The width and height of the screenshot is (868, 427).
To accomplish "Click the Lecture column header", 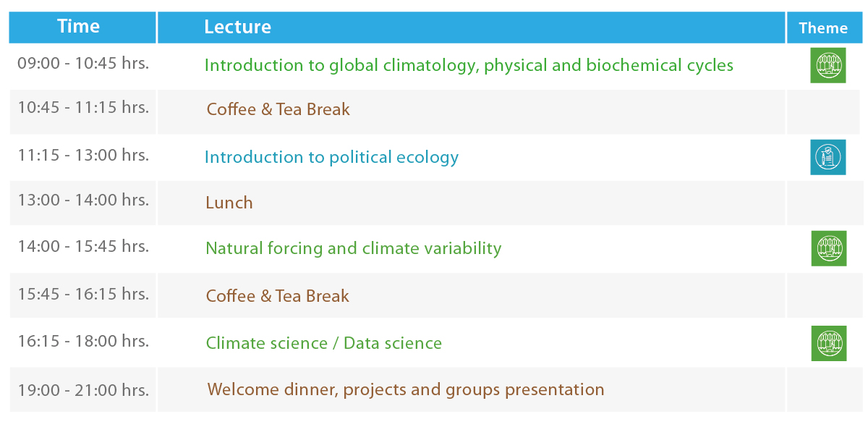I will pos(237,28).
